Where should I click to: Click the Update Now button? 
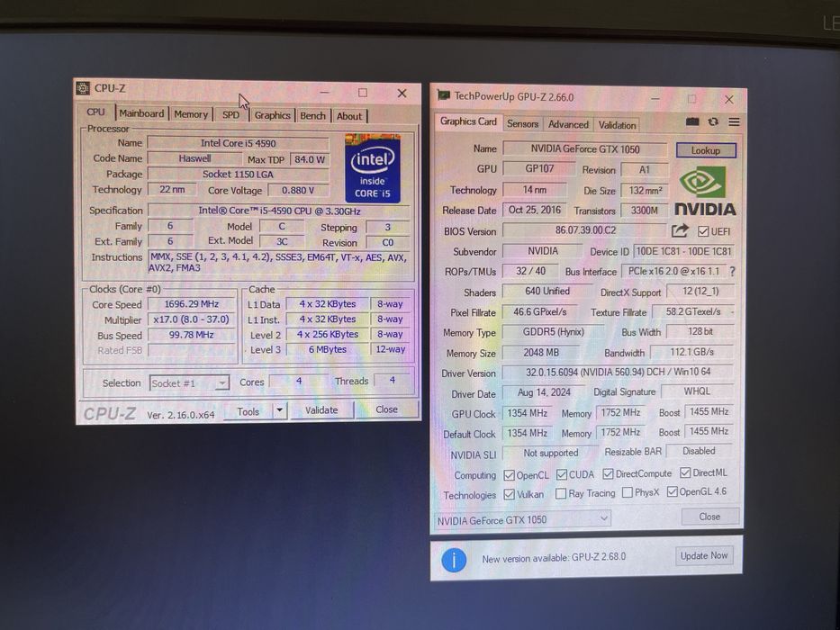(704, 556)
